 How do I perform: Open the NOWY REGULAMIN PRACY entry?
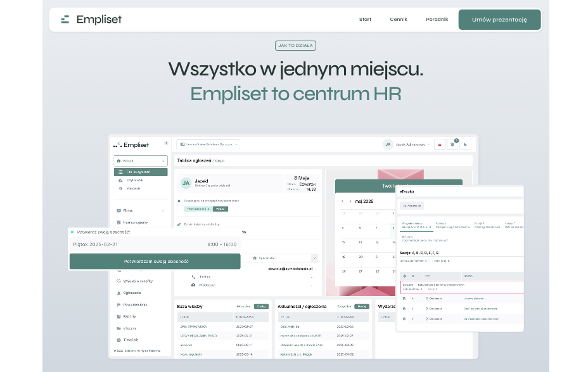coord(199,336)
